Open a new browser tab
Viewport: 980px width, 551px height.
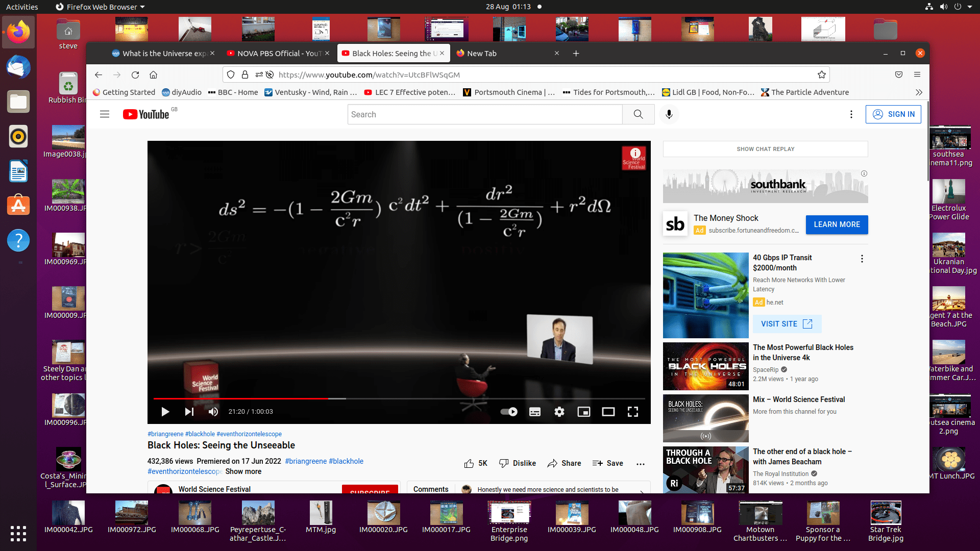pyautogui.click(x=576, y=54)
